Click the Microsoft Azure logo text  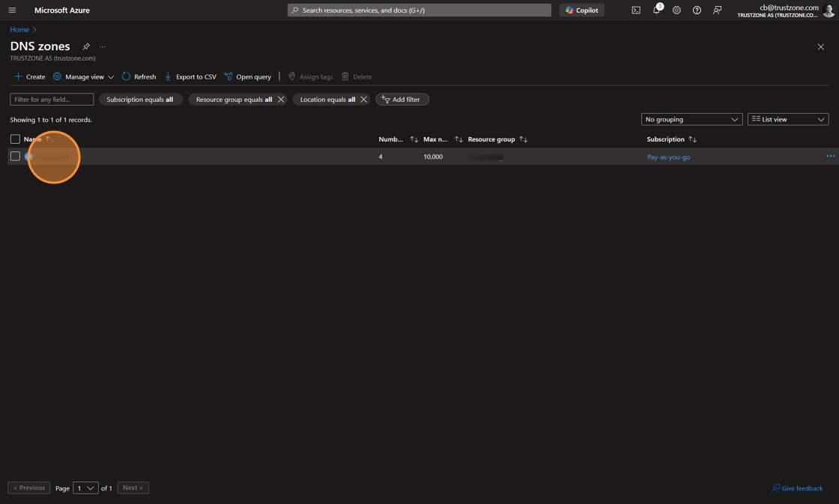(x=62, y=10)
